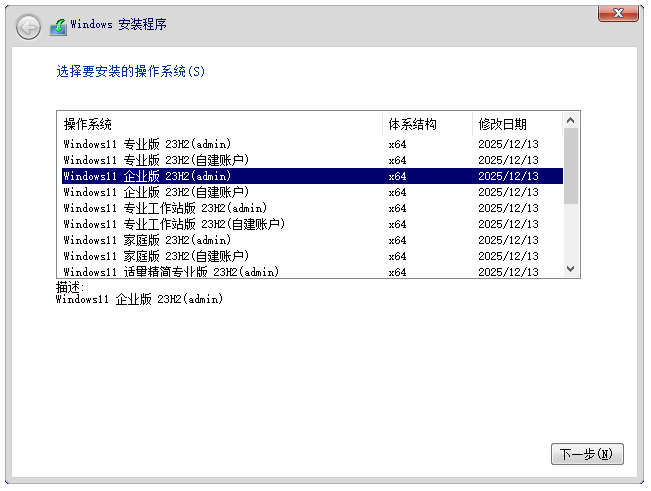Click the Windows Setup installer icon

tap(59, 27)
